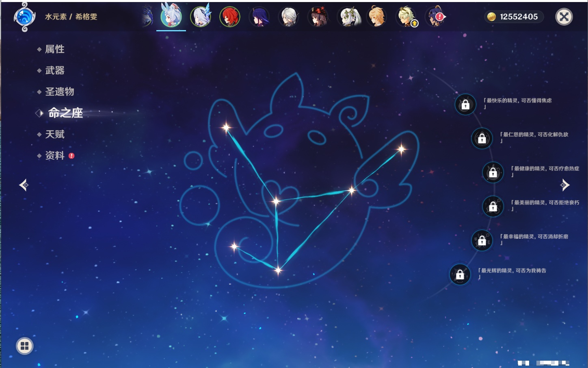Open the 武器 weapon menu
The width and height of the screenshot is (588, 368).
pos(54,70)
